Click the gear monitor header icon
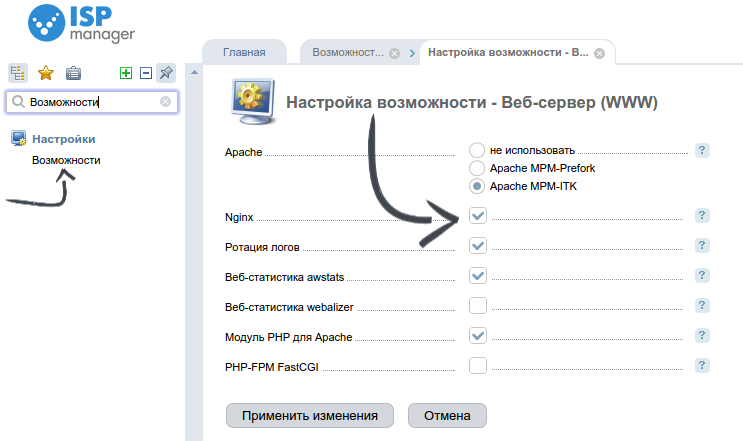 (254, 101)
